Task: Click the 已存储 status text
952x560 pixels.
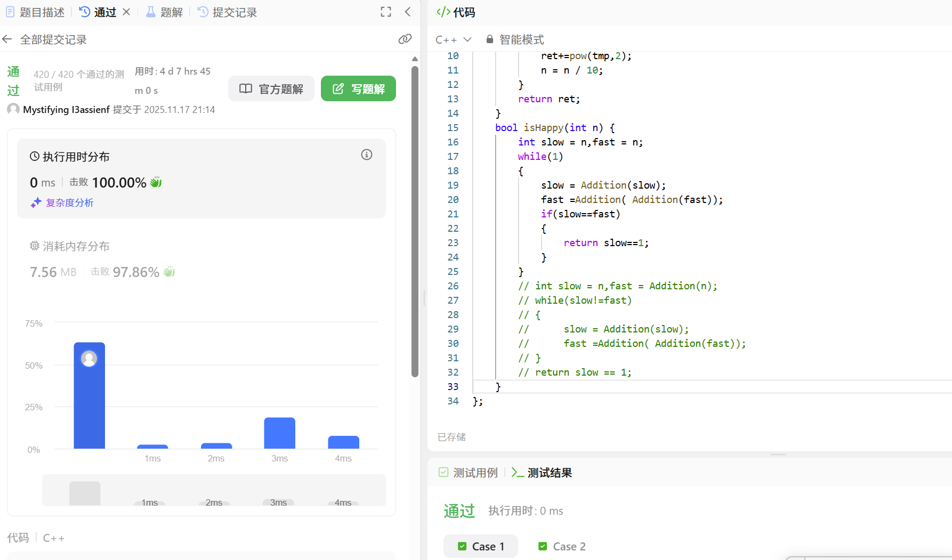Action: click(452, 437)
